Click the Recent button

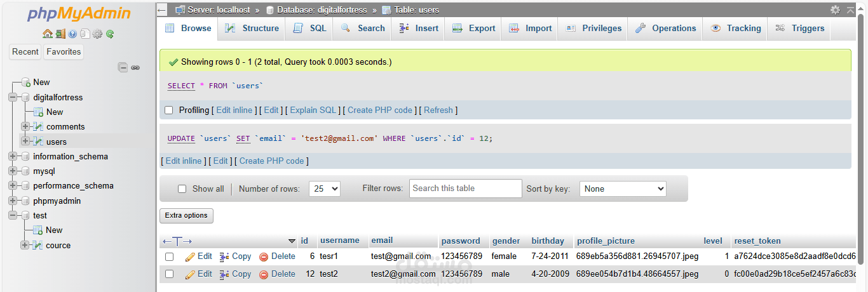(x=25, y=52)
